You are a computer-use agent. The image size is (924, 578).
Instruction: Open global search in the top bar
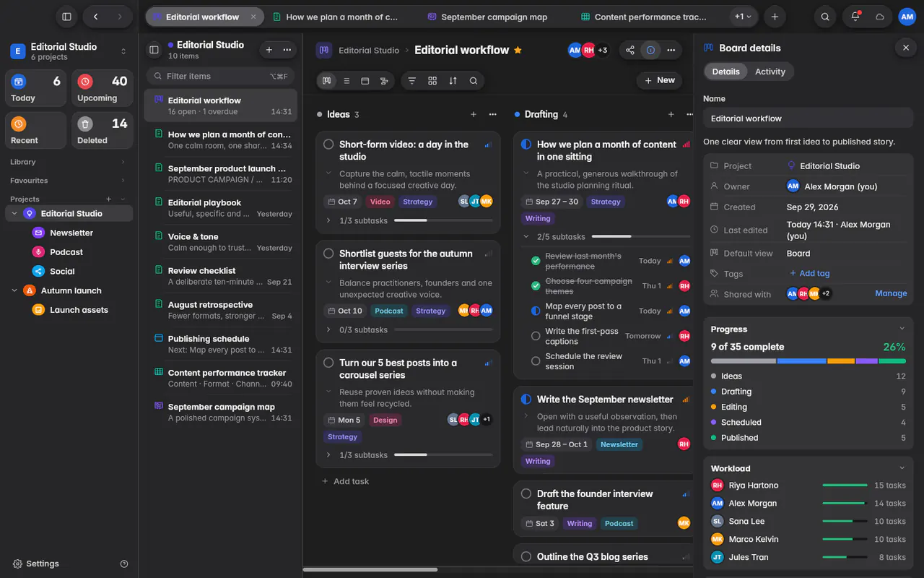click(x=825, y=17)
